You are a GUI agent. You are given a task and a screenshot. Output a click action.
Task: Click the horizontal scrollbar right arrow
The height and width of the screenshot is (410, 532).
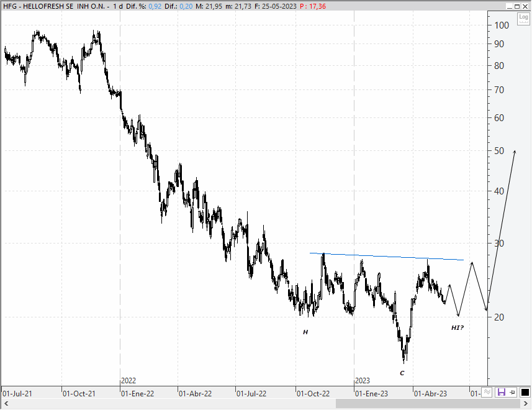[x=526, y=404]
